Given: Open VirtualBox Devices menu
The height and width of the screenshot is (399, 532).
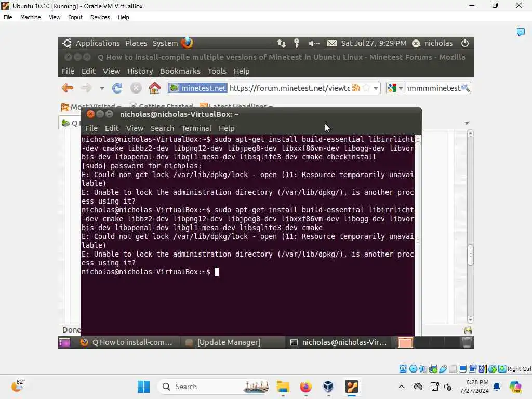Looking at the screenshot, I should (100, 17).
